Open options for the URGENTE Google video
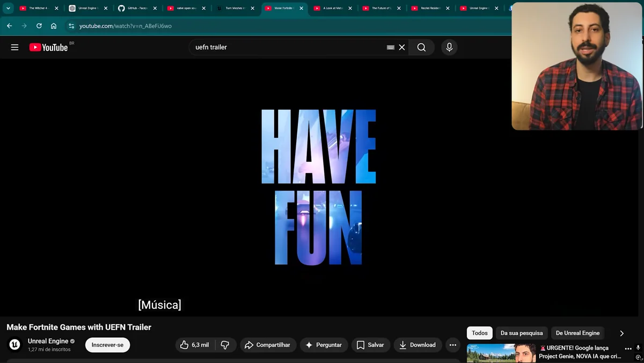Viewport: 644px width, 363px height. pos(628,349)
